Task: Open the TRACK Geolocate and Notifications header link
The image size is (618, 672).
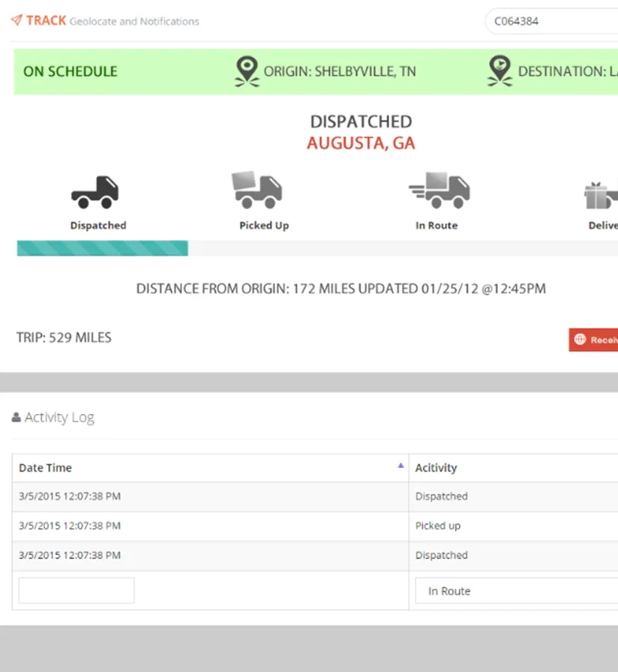Action: tap(105, 21)
